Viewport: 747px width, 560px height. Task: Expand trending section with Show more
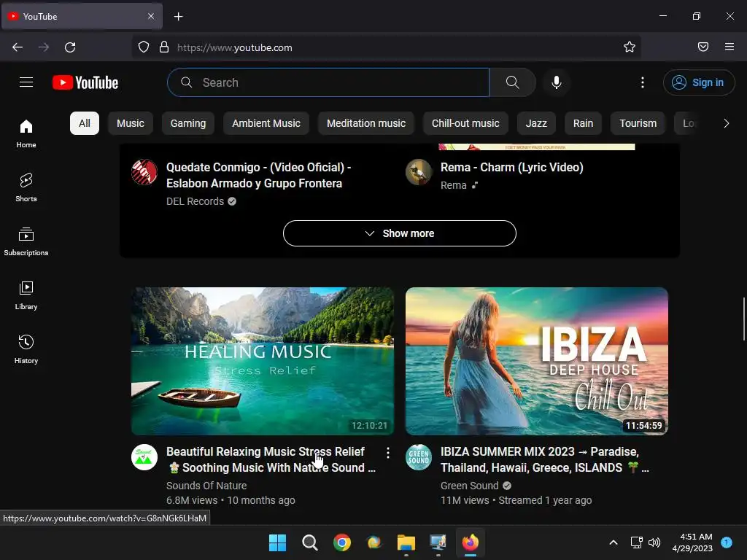pyautogui.click(x=399, y=233)
